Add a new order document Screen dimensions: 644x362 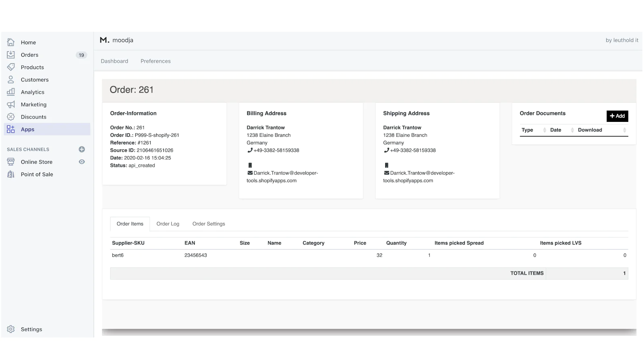pos(617,116)
